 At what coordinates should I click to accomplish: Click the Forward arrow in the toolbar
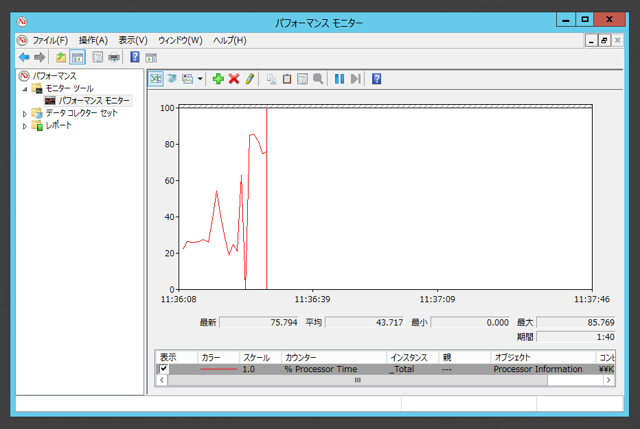pos(40,57)
